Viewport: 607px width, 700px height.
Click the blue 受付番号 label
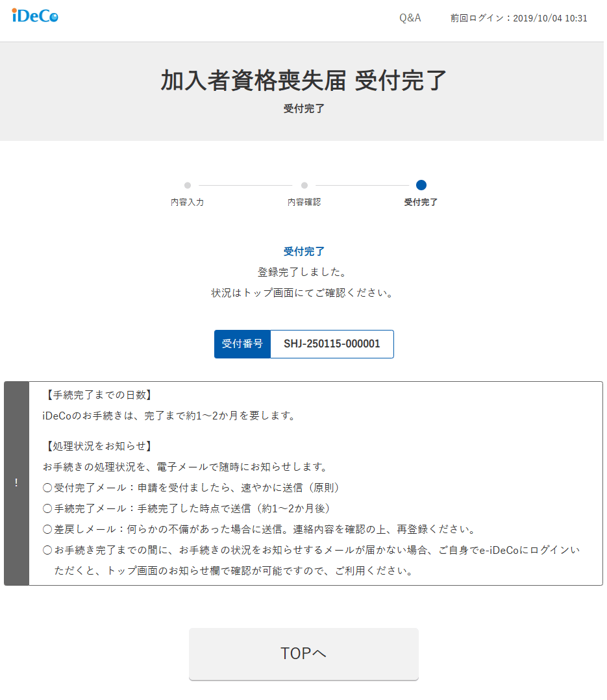(242, 344)
